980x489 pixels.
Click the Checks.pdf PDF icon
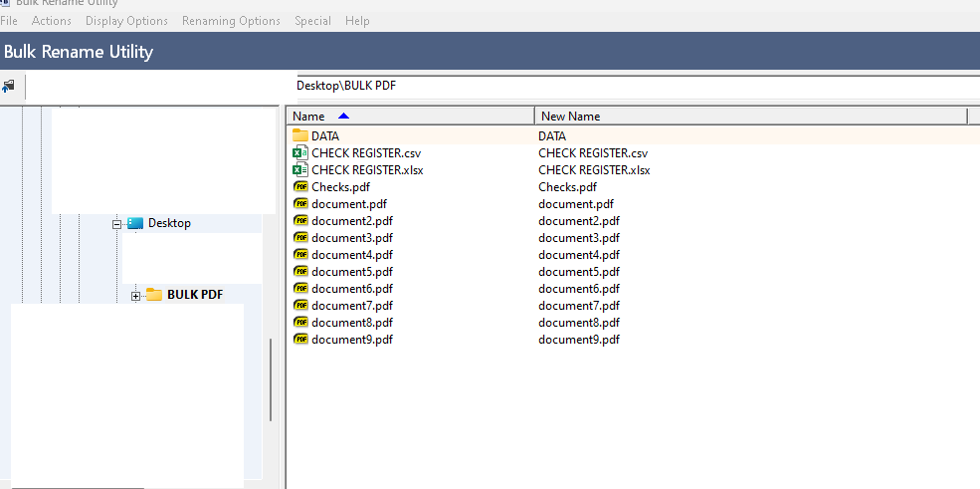point(300,186)
